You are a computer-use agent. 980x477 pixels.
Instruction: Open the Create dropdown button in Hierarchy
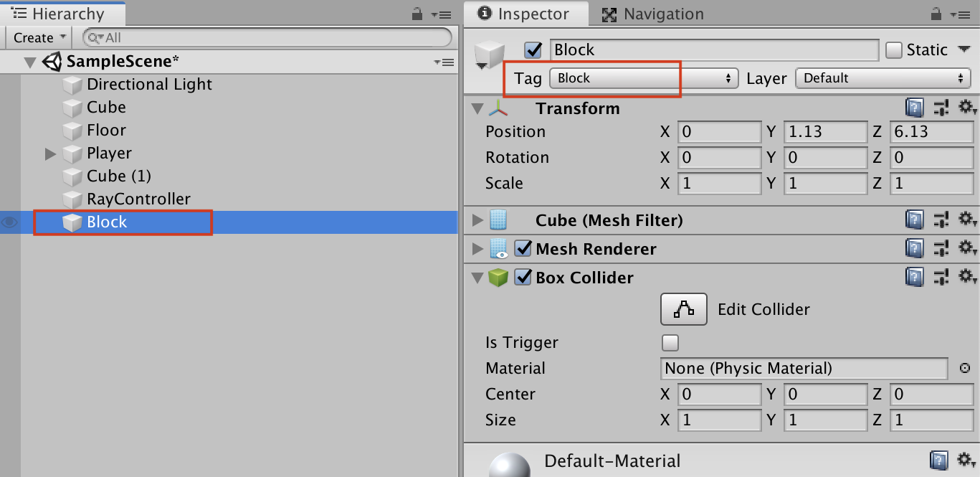40,37
